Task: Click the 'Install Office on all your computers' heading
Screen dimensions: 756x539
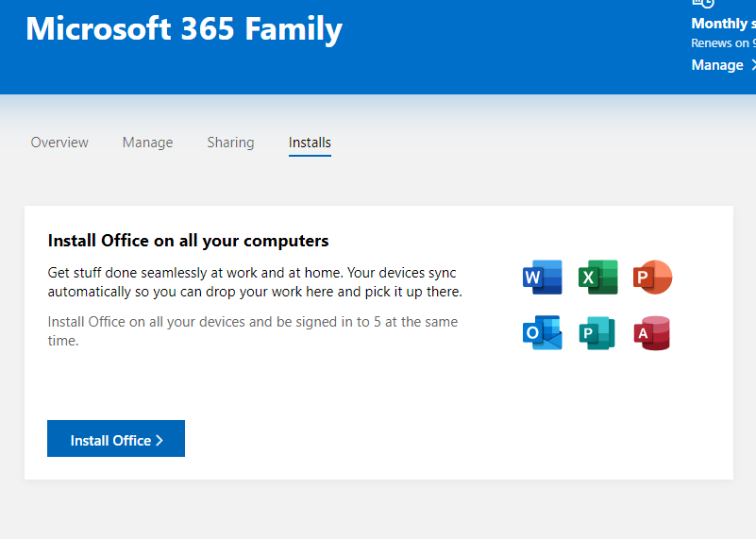Action: pos(188,241)
